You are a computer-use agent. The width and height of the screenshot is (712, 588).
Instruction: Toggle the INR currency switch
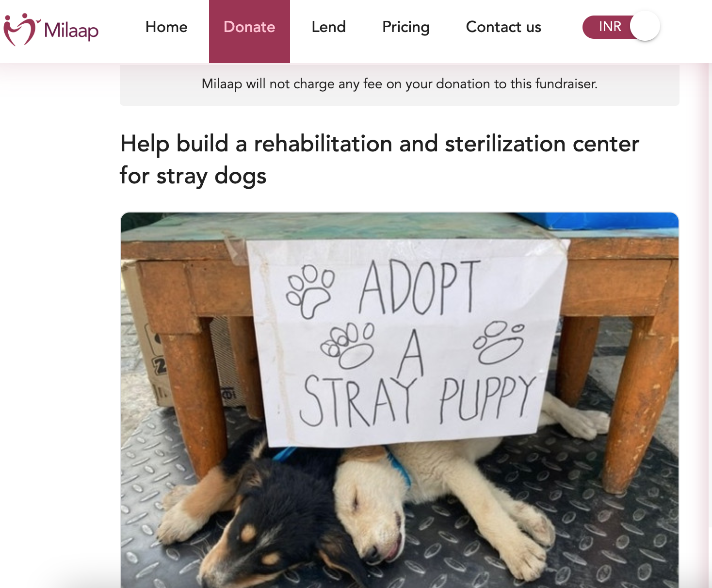[621, 27]
